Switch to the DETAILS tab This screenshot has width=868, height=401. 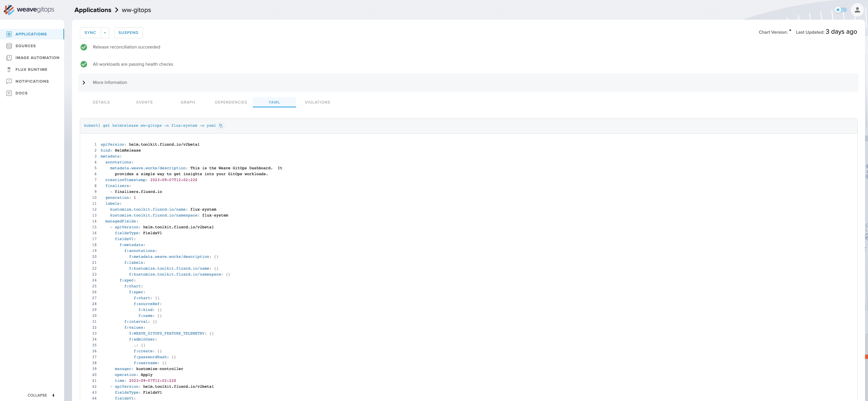tap(101, 102)
